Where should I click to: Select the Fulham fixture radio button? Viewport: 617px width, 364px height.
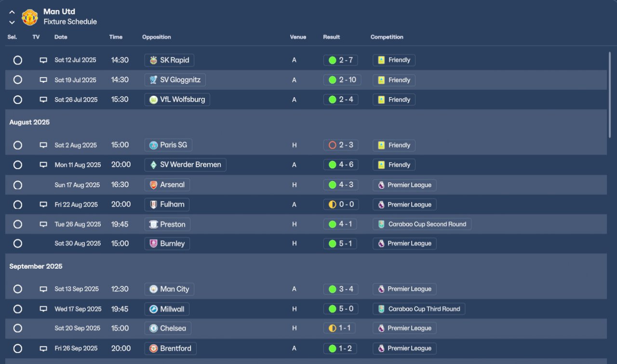point(18,205)
